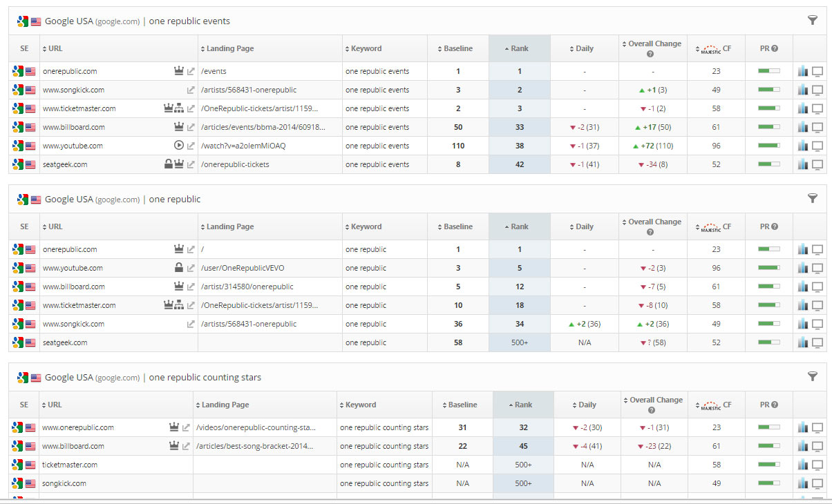The width and height of the screenshot is (832, 504).
Task: Open filter for 'one republic events' table
Action: point(812,21)
